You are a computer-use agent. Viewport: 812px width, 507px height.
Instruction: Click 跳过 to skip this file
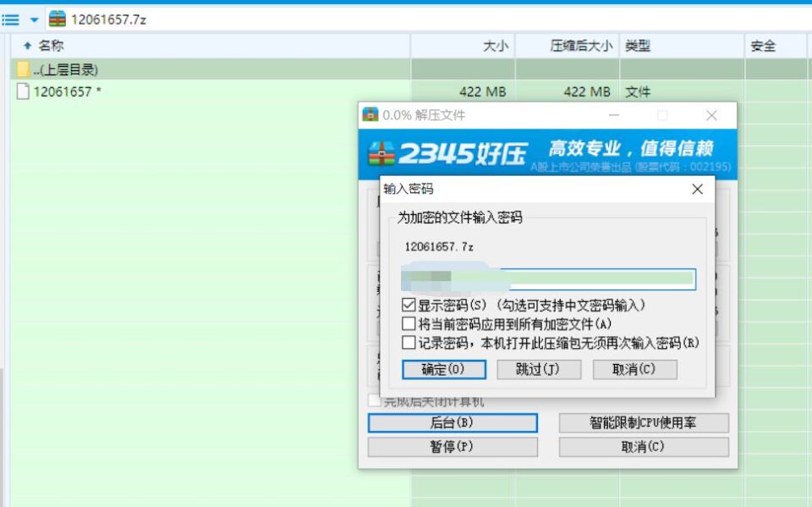[539, 369]
